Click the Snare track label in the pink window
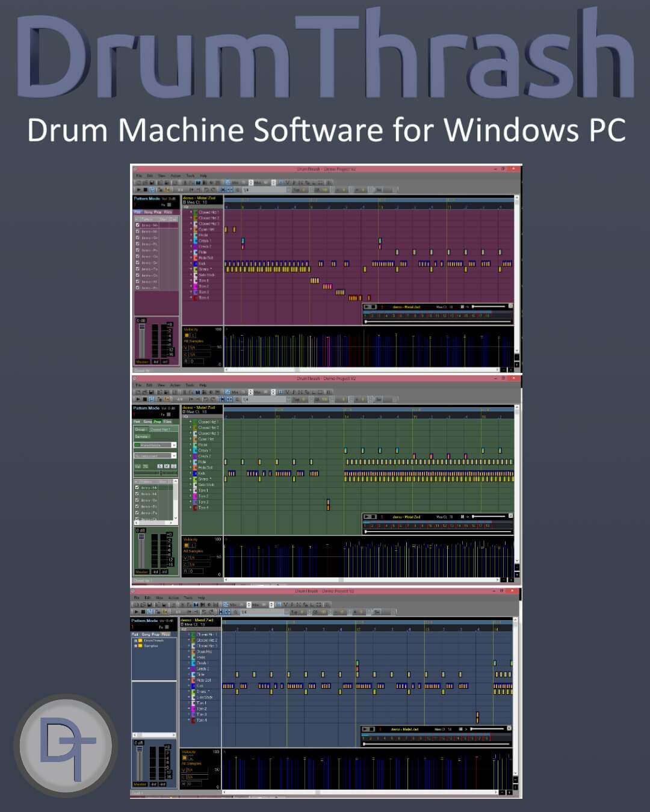The image size is (650, 812). tap(205, 269)
